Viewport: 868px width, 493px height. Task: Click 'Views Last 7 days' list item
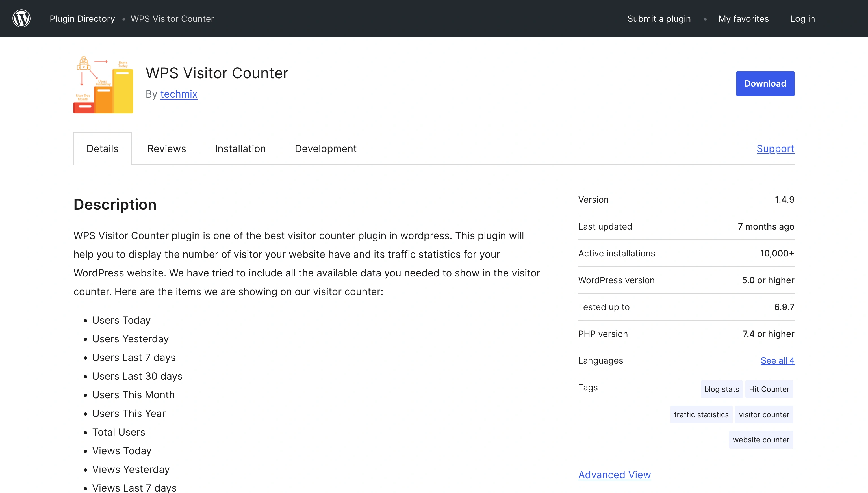point(134,488)
